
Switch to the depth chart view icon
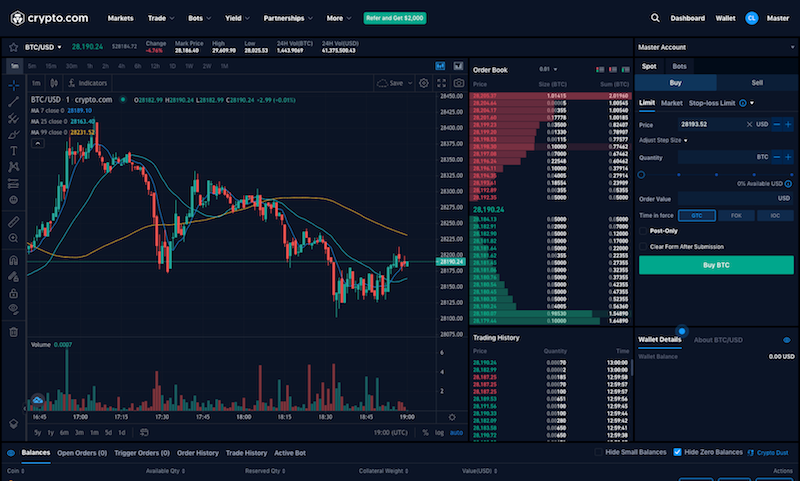(458, 66)
